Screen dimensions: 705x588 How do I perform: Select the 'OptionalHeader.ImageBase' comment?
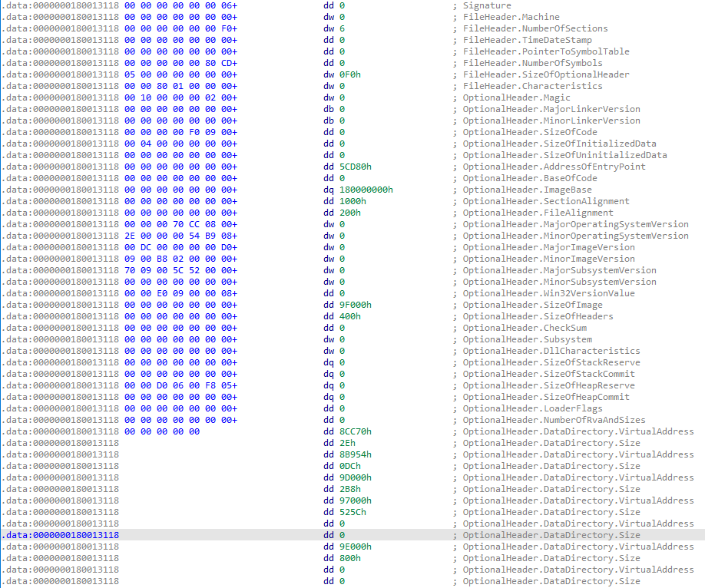(x=528, y=190)
